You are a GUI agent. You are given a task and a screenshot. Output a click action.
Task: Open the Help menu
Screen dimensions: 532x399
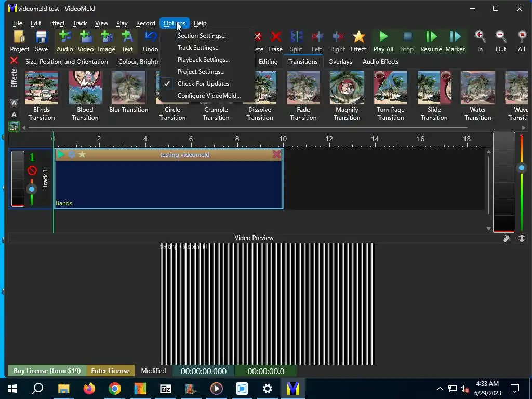[x=200, y=23]
